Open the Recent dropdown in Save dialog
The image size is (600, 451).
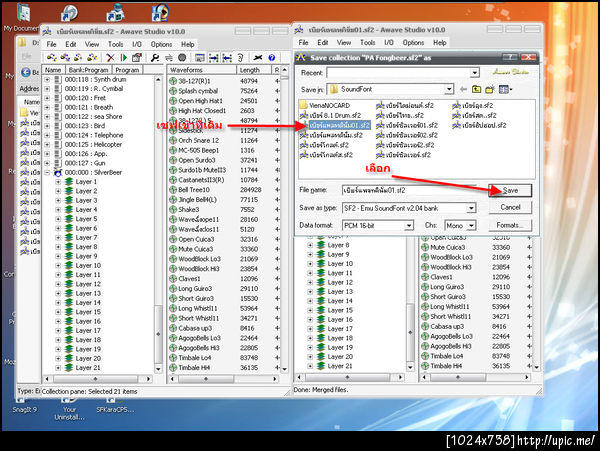(x=474, y=73)
